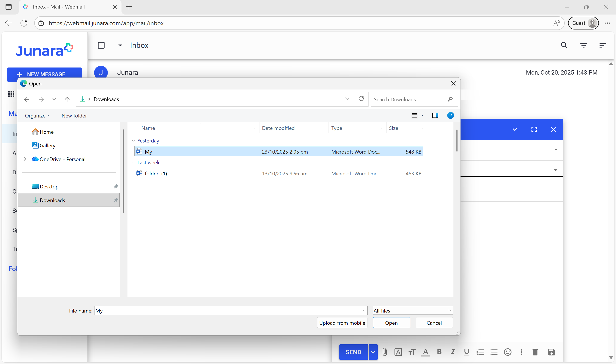Image resolution: width=616 pixels, height=364 pixels.
Task: Tick the select-all messages checkbox
Action: (101, 45)
